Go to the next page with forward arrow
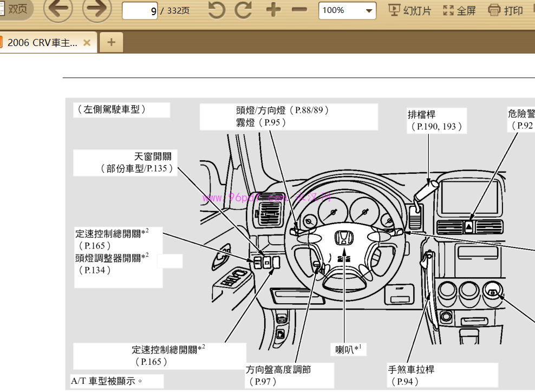 tap(97, 10)
